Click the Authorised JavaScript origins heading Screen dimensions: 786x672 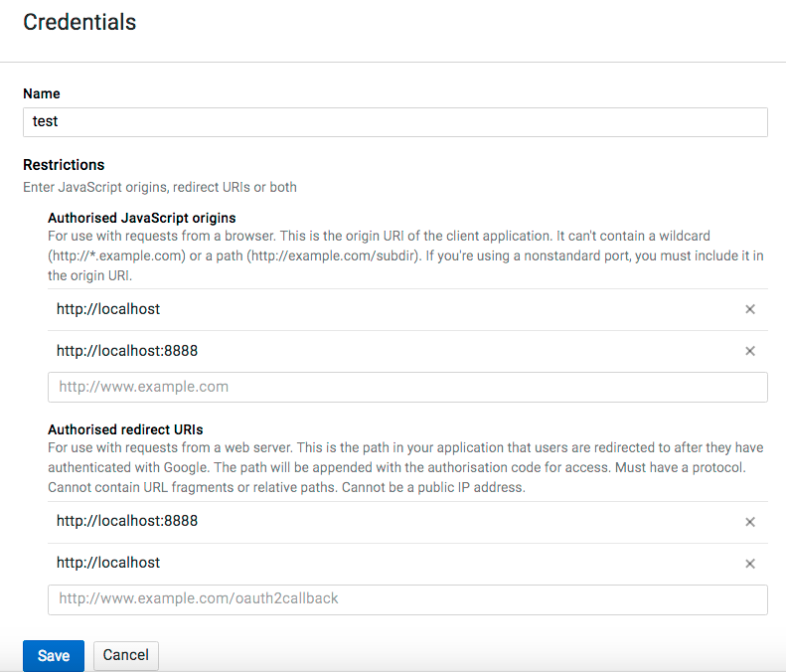[142, 218]
